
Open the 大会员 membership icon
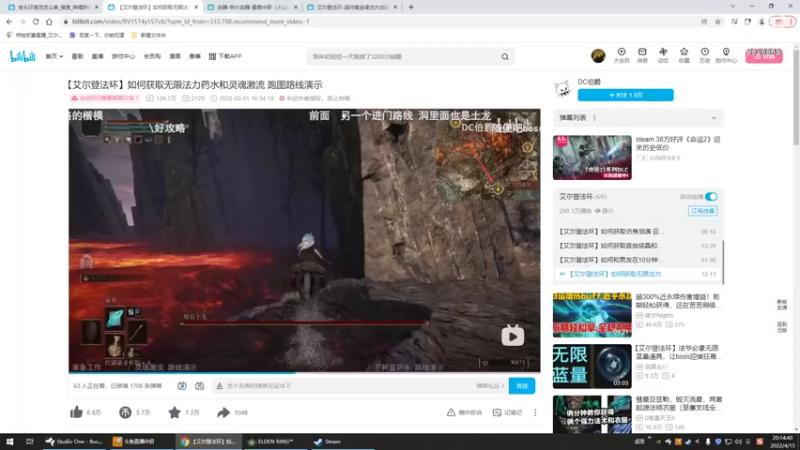click(x=621, y=55)
